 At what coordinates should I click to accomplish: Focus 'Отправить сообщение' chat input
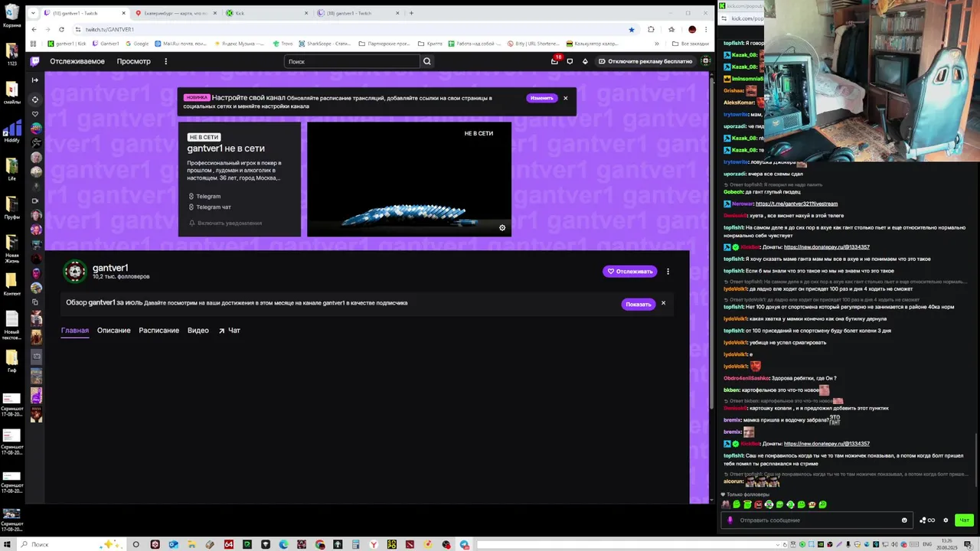coord(817,520)
